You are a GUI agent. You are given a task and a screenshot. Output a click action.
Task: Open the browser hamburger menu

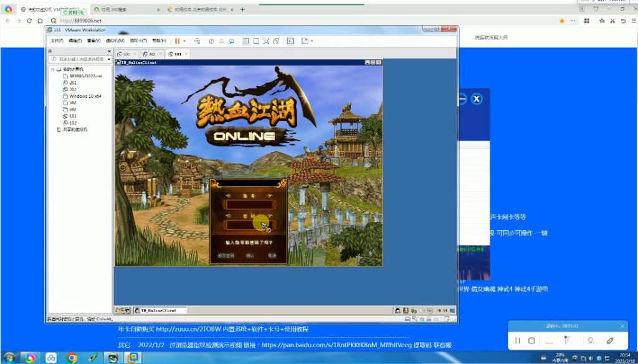tap(634, 21)
